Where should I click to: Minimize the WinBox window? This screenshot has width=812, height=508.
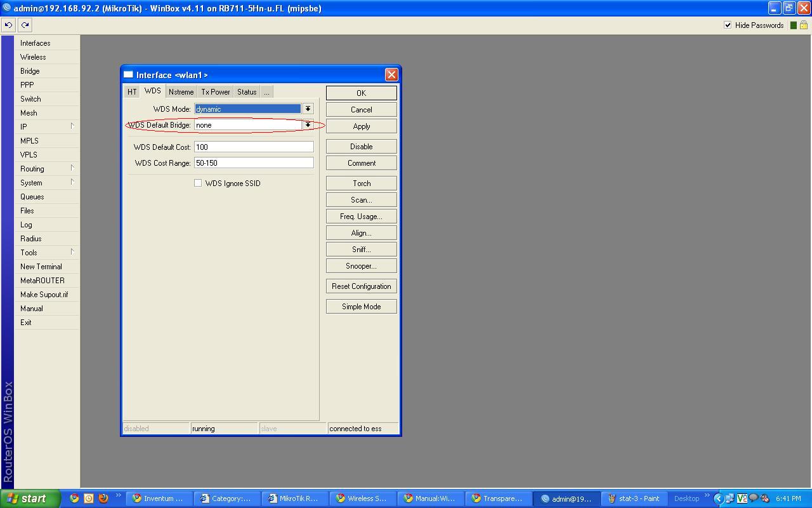775,8
